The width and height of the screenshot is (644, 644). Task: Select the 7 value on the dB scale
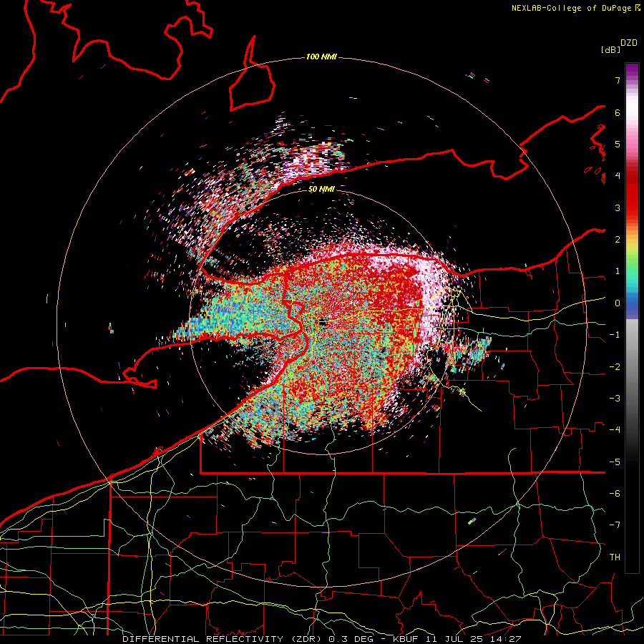click(x=618, y=80)
